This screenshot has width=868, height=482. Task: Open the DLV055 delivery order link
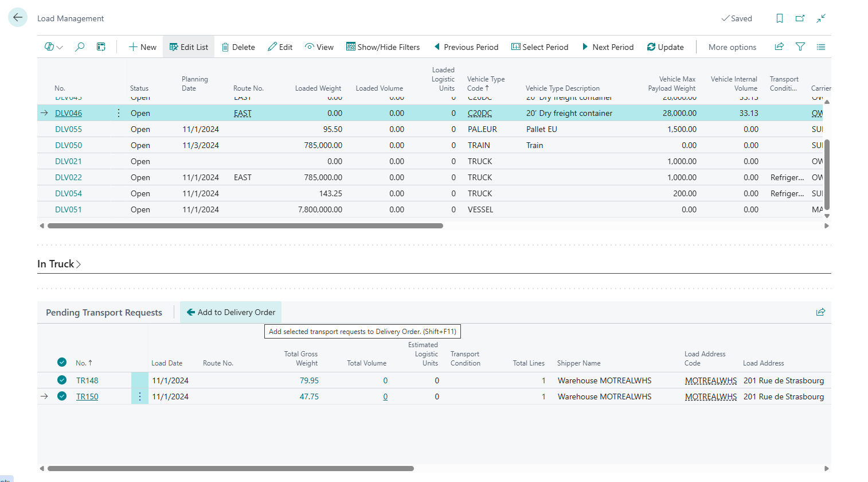pyautogui.click(x=68, y=129)
